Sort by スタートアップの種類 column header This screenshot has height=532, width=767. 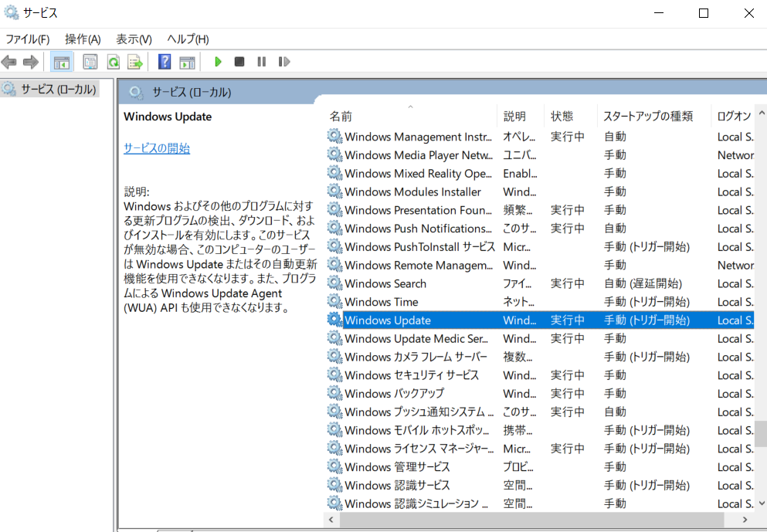[x=653, y=117]
